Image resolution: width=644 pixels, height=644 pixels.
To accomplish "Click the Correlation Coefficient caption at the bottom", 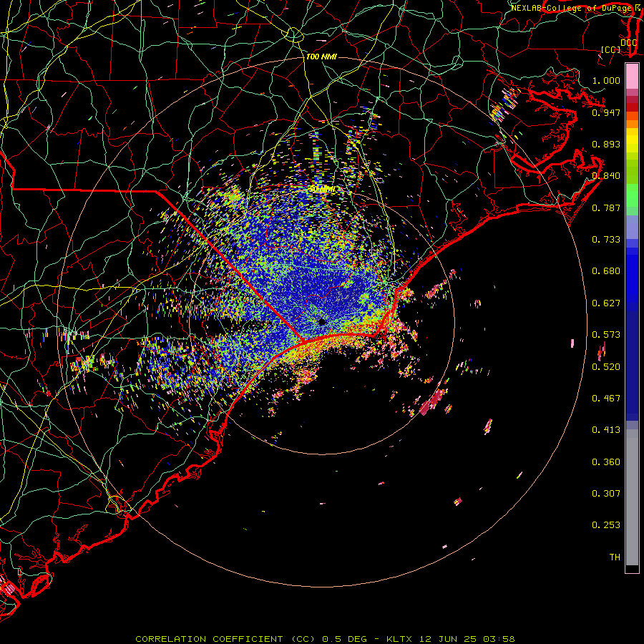I will [x=325, y=639].
